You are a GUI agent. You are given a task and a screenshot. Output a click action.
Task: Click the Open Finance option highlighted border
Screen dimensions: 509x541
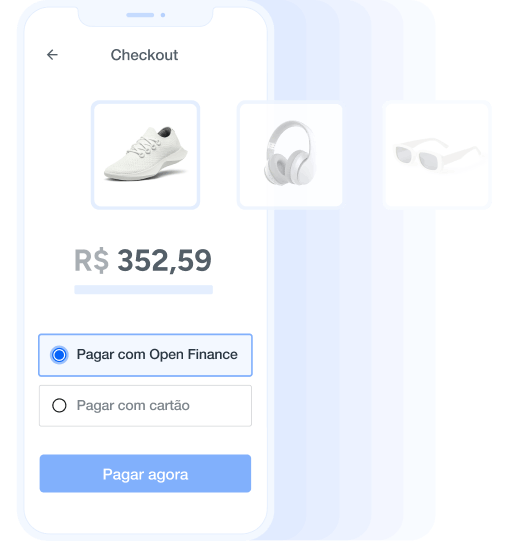pos(145,355)
